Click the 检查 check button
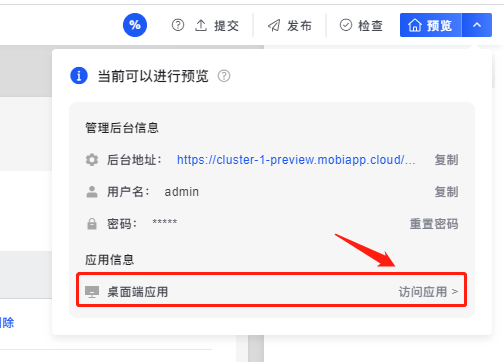The width and height of the screenshot is (504, 362). tap(361, 25)
